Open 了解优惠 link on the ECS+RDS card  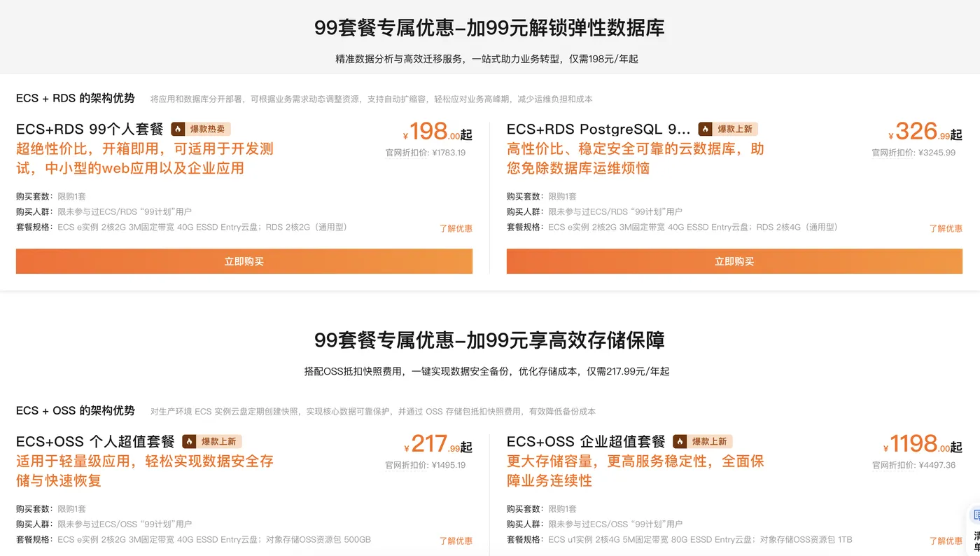click(456, 228)
